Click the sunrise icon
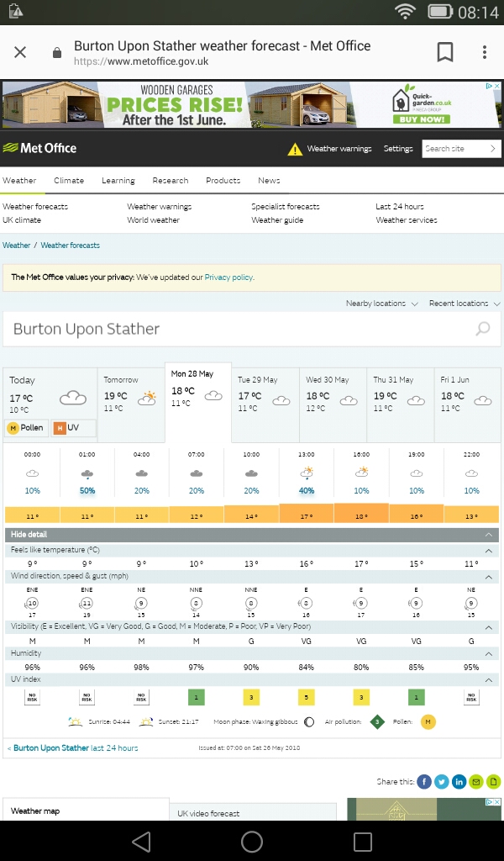504x861 pixels. [x=75, y=721]
